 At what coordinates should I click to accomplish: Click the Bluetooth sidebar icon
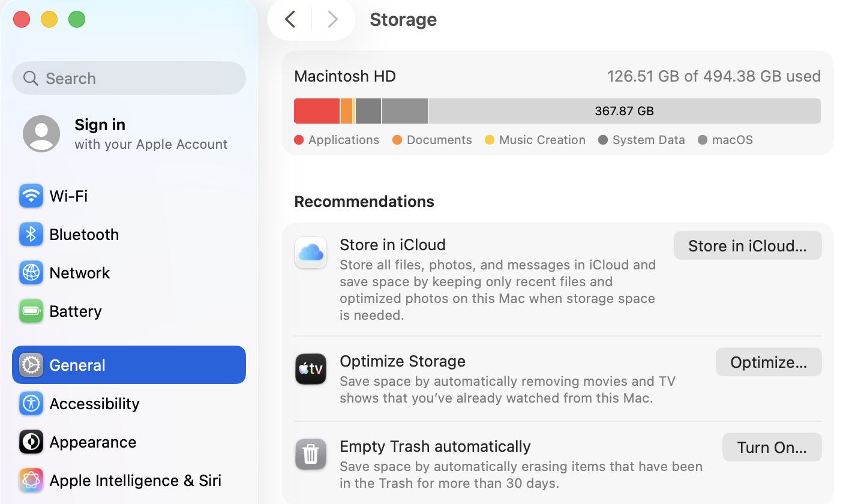tap(31, 234)
